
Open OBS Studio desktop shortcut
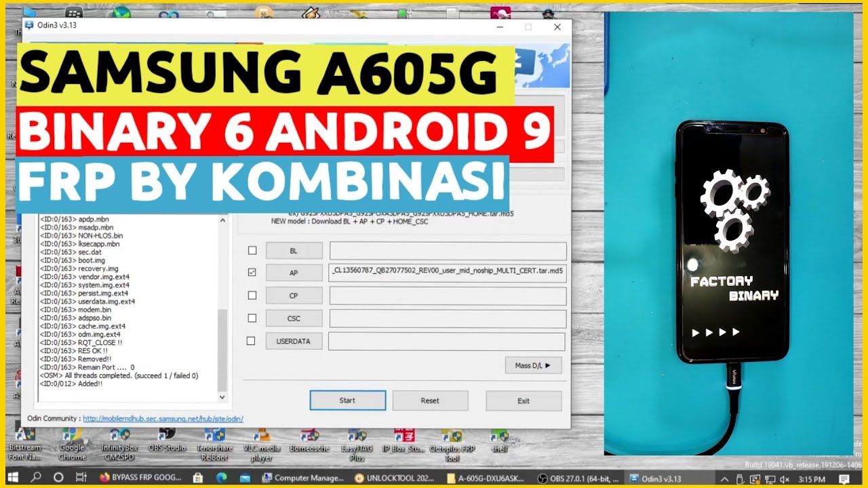point(167,440)
